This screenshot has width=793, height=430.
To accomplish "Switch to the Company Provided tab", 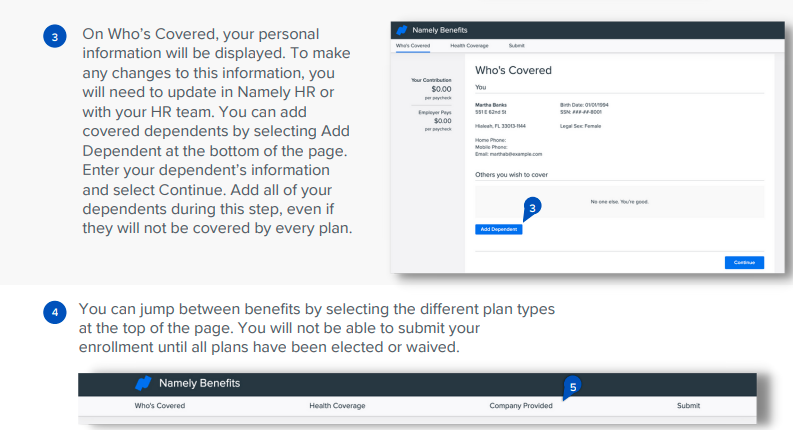I will pyautogui.click(x=524, y=405).
